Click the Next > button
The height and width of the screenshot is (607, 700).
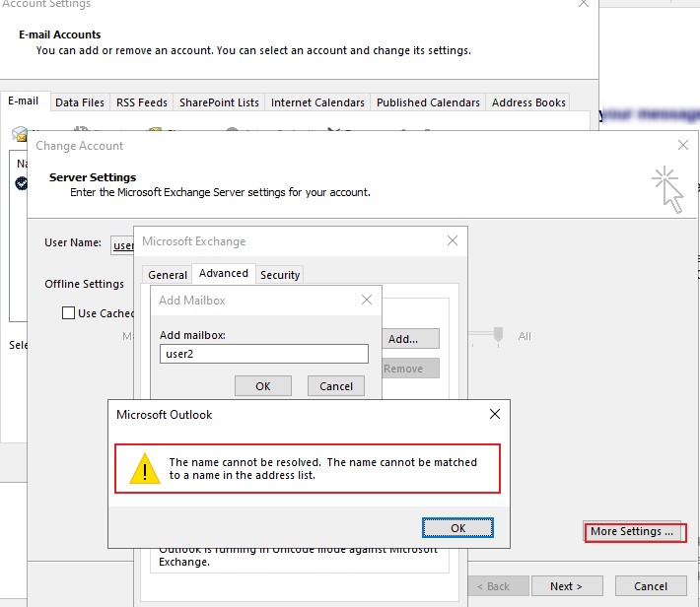pyautogui.click(x=567, y=586)
